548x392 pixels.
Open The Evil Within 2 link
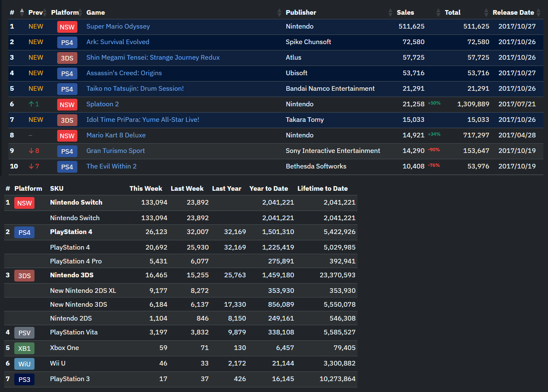pyautogui.click(x=111, y=166)
